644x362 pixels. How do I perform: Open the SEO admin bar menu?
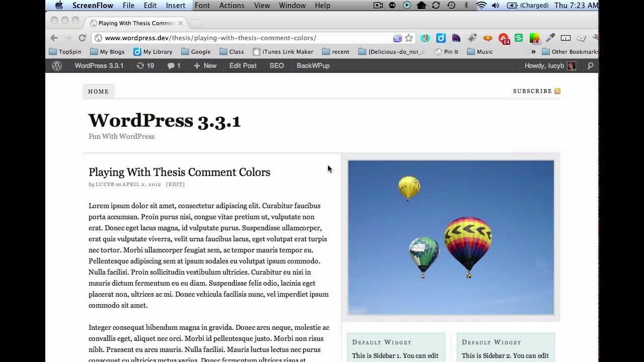pos(277,66)
